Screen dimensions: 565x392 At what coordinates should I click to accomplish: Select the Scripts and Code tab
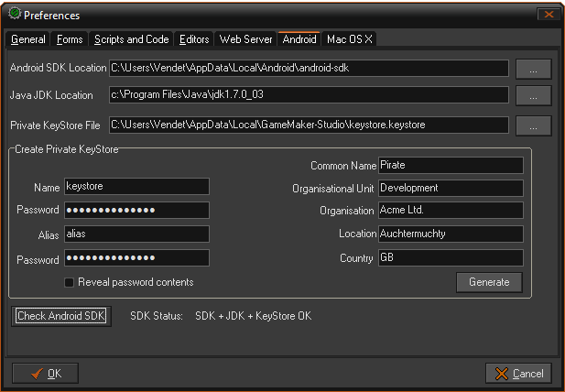point(131,39)
